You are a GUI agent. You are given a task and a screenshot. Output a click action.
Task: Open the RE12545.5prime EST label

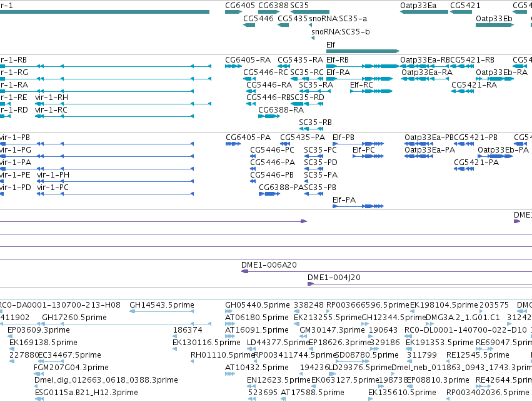pyautogui.click(x=478, y=355)
